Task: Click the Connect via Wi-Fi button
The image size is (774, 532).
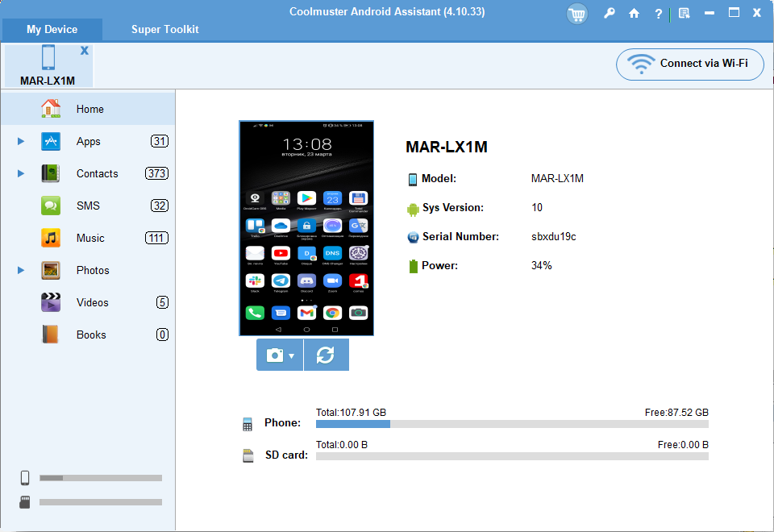Action: [689, 64]
